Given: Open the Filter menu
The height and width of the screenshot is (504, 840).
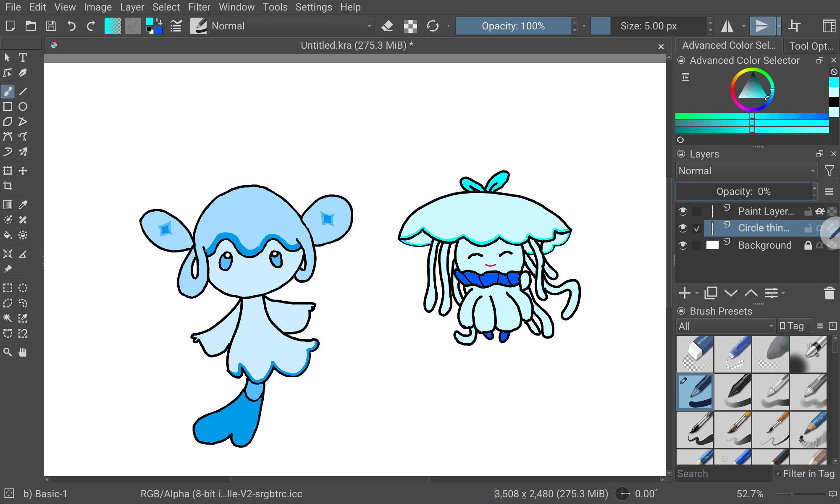Looking at the screenshot, I should [199, 7].
